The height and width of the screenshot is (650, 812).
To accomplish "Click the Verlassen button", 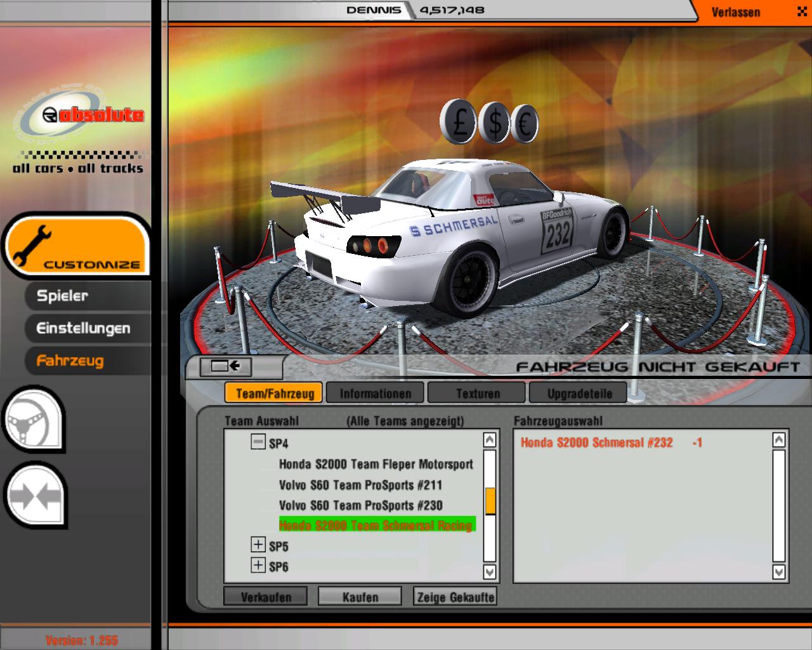I will coord(735,12).
